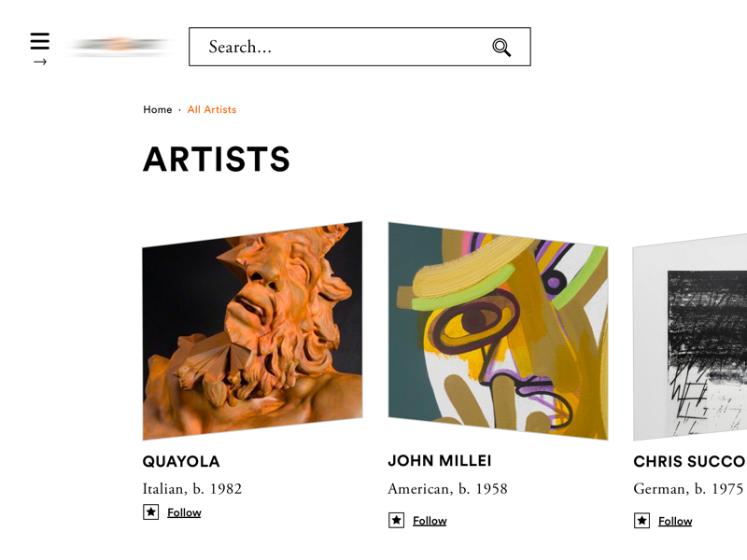Open the QUAYOLA artist name link
Viewport: 747px width, 560px height.
(181, 461)
